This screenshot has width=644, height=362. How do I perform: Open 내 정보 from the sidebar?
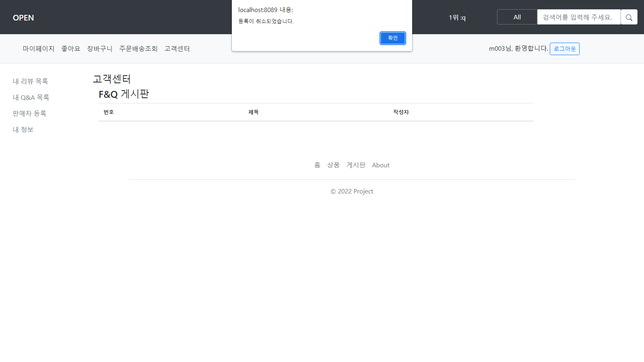point(23,129)
